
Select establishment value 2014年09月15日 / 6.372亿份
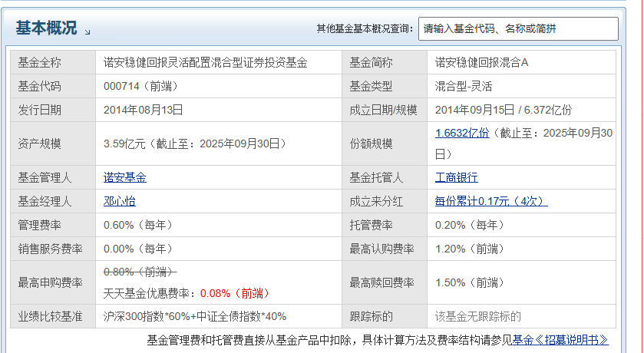click(504, 110)
